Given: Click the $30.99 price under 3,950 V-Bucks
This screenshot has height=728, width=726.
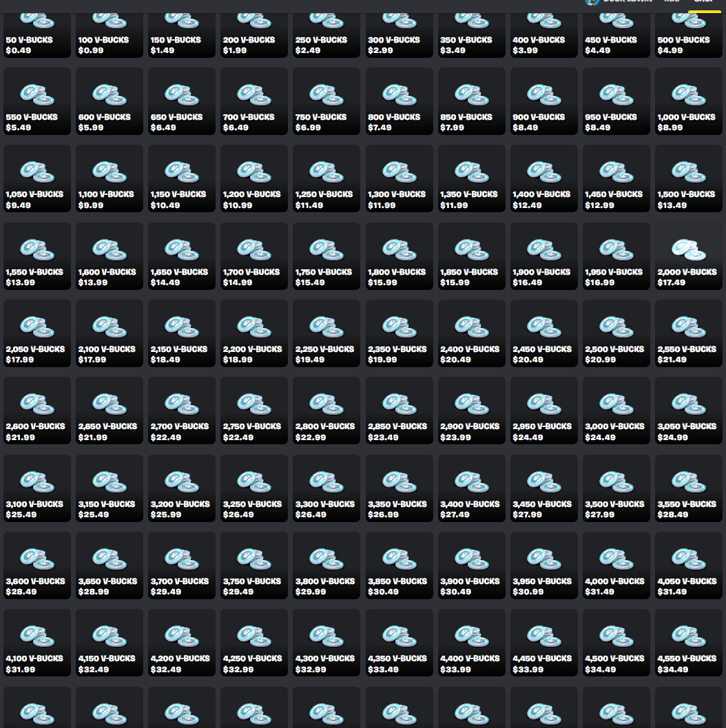Looking at the screenshot, I should (528, 592).
